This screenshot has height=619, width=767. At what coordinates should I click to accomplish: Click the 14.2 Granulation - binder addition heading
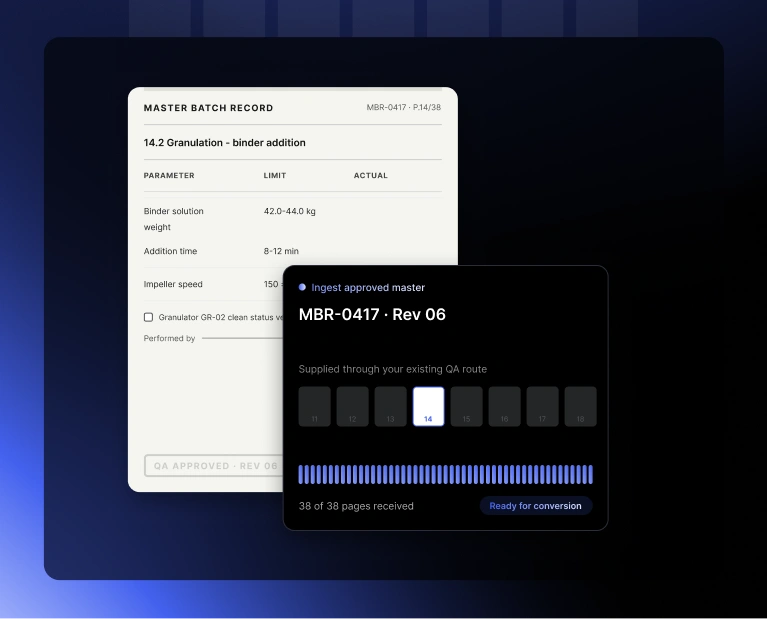click(x=225, y=142)
